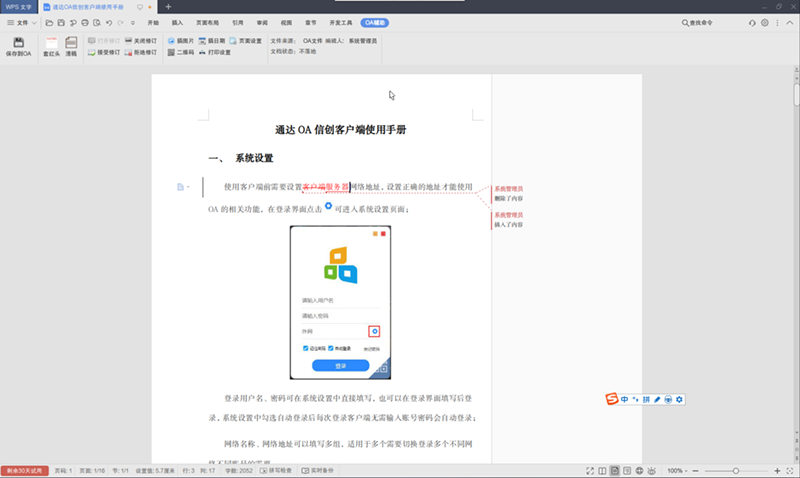
Task: Click 实时备份 real-time backup in status bar
Action: [x=317, y=471]
